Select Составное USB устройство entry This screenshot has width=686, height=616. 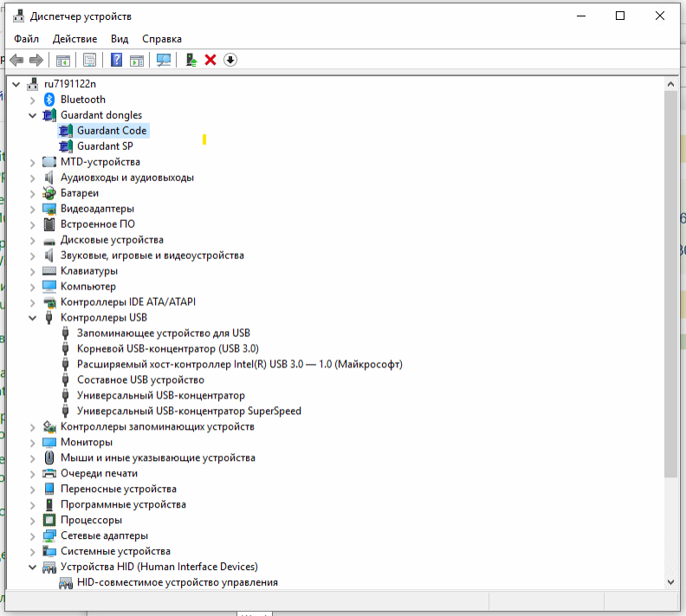coord(140,380)
